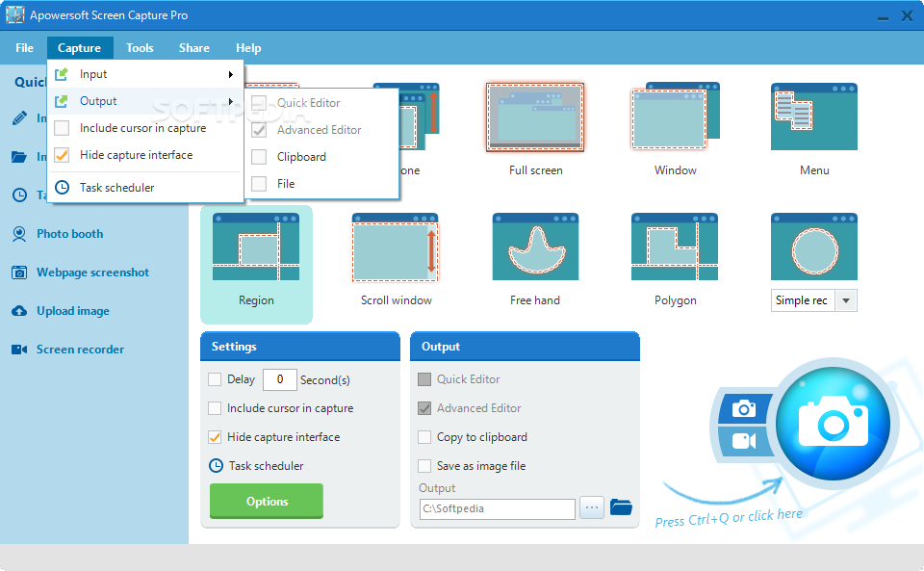Minimize the Apowersoft Screen Capture Pro window
Viewport: 924px width, 571px height.
coord(883,17)
